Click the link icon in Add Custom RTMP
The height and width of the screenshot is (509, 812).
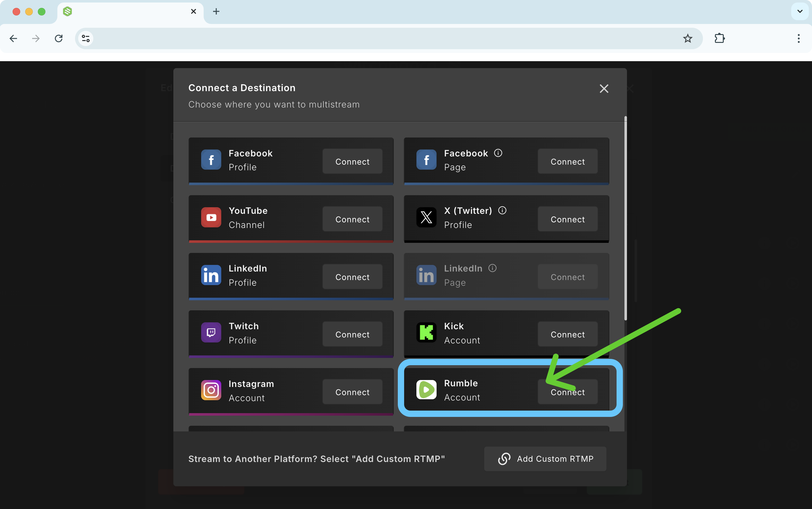[x=504, y=459]
